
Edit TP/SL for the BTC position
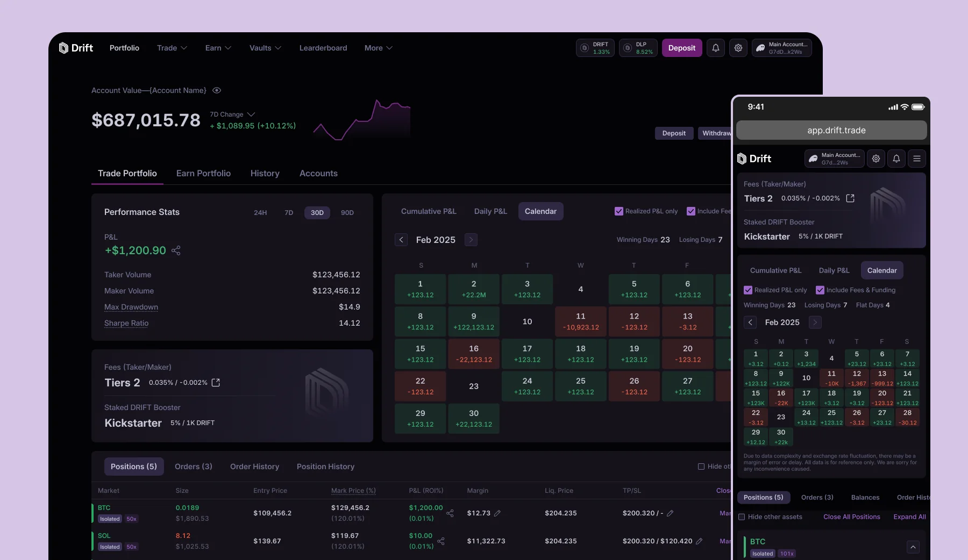pos(670,513)
